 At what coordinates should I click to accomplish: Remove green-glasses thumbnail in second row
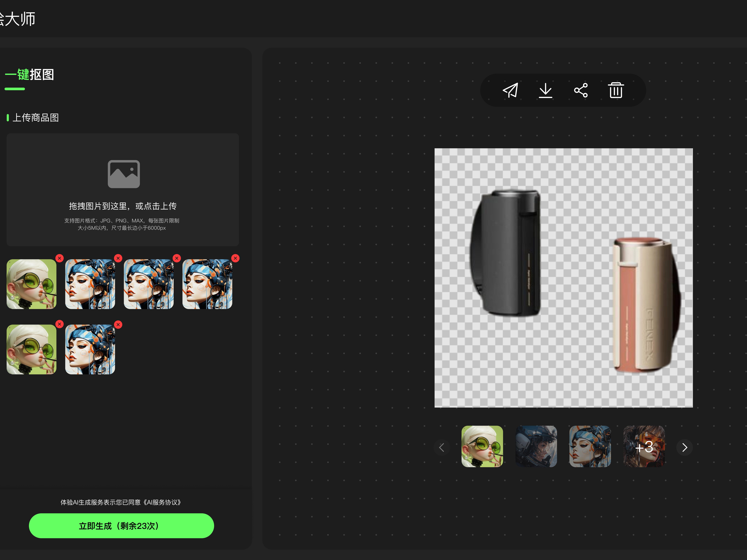pos(59,324)
